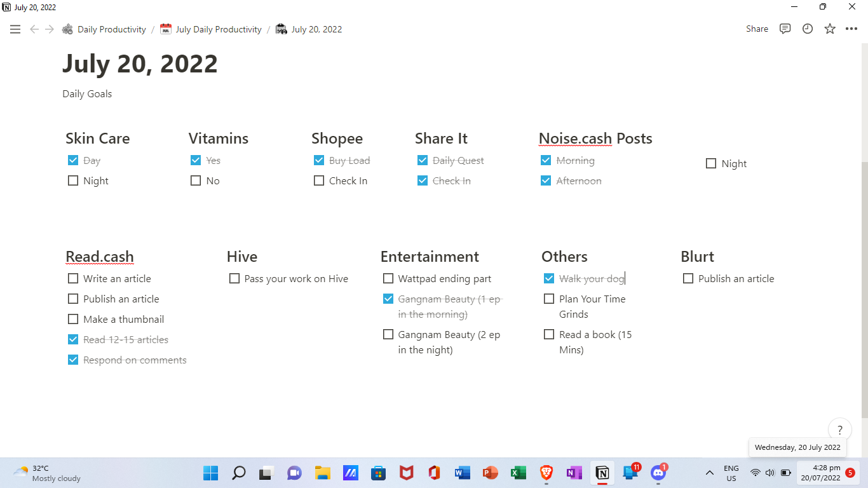Go to July Daily Productivity breadcrumb
Screen dimensions: 868x488
(x=211, y=29)
